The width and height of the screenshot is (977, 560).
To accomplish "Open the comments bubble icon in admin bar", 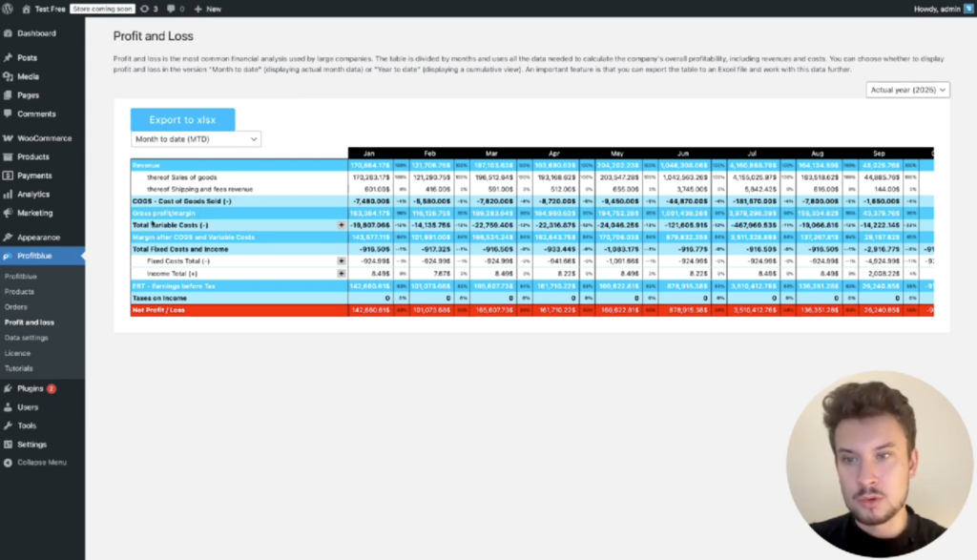I will pyautogui.click(x=171, y=9).
